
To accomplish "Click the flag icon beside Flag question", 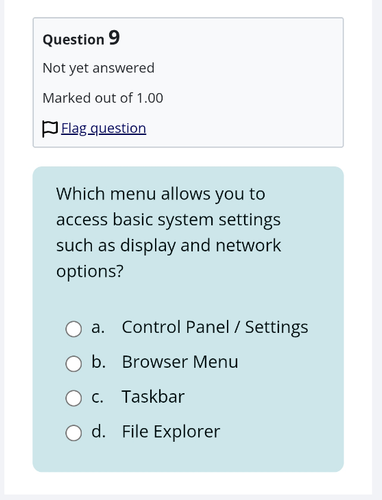I will point(50,129).
